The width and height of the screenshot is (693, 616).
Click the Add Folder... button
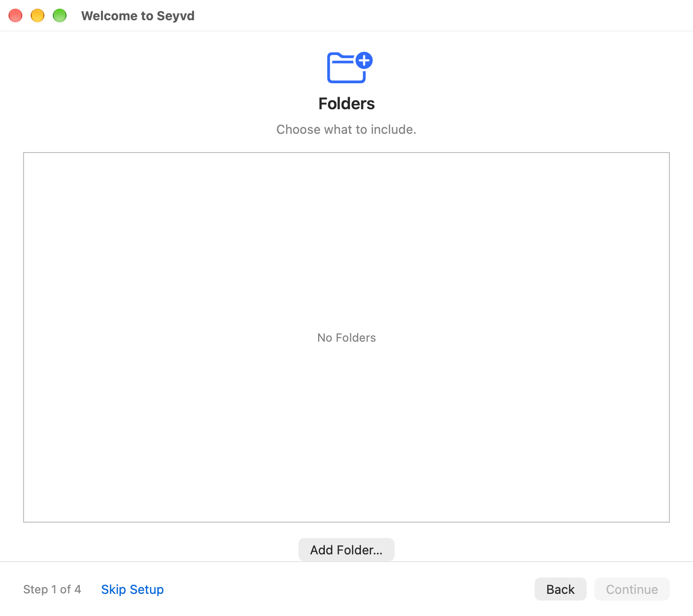346,550
